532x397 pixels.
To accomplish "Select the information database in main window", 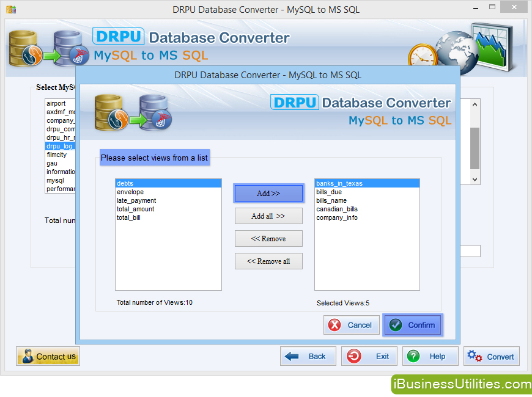I will click(x=61, y=172).
